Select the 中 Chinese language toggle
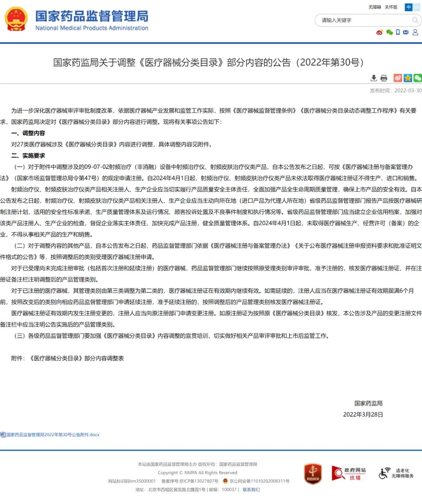This screenshot has width=422, height=504. click(x=408, y=7)
